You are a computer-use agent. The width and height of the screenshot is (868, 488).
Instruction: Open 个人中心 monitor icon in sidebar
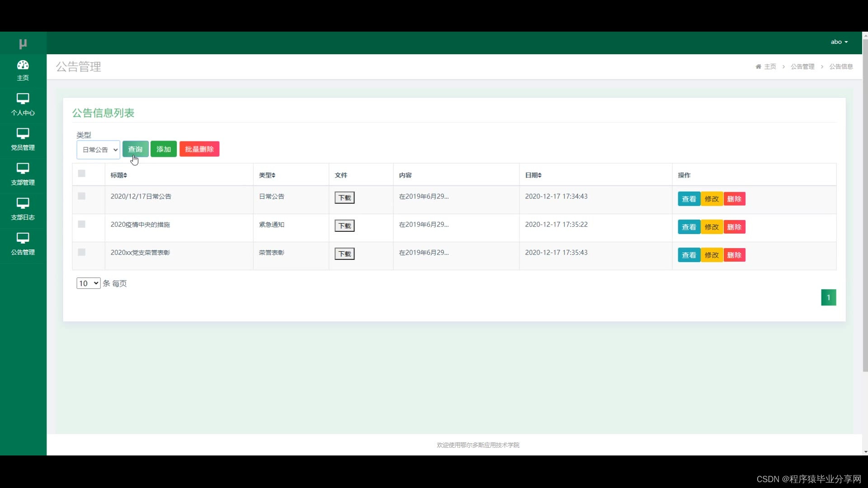23,99
